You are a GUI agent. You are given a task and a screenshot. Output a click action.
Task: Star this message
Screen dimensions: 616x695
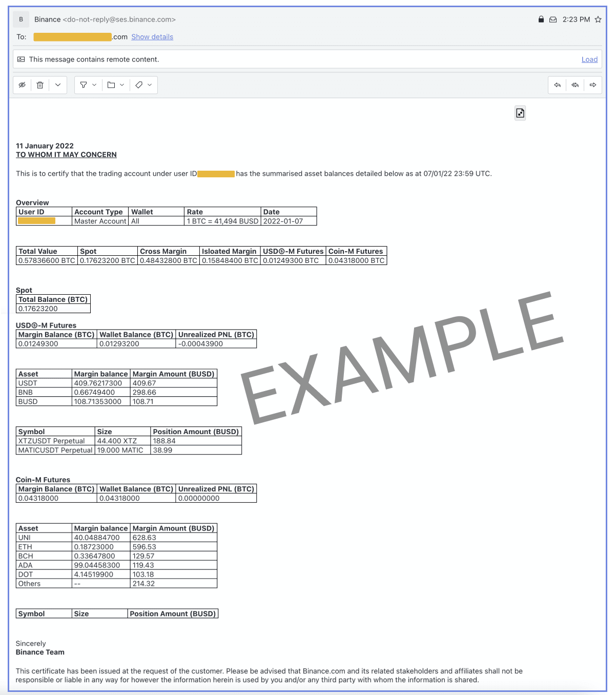click(x=598, y=19)
